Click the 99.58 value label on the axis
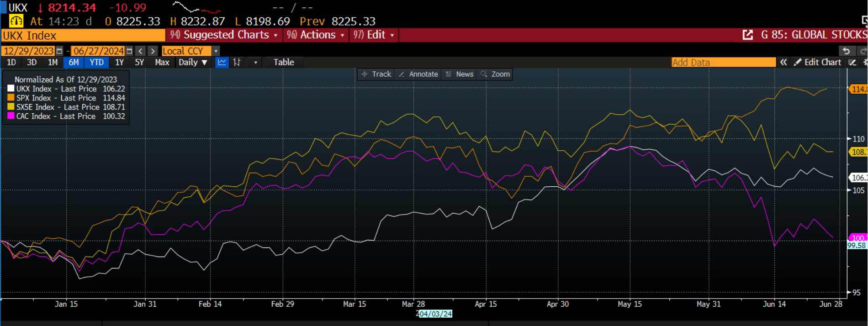 tap(857, 246)
